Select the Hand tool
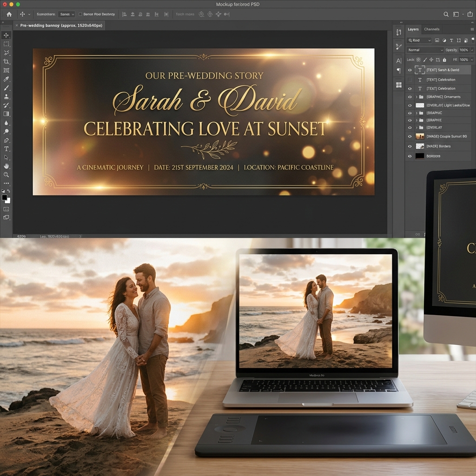Image resolution: width=476 pixels, height=476 pixels. (6, 166)
